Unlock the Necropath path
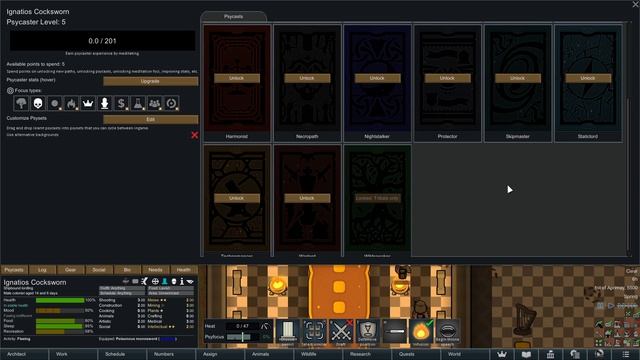 [x=307, y=78]
